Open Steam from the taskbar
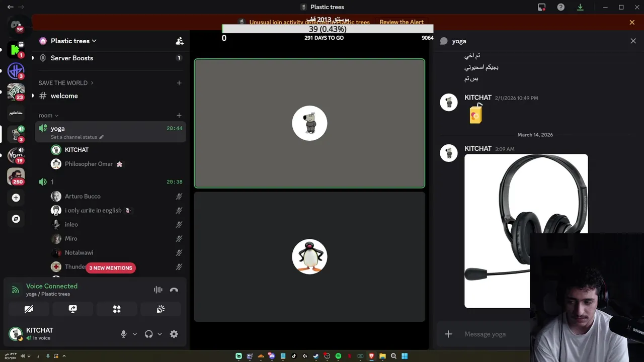This screenshot has width=644, height=362. coord(316,356)
